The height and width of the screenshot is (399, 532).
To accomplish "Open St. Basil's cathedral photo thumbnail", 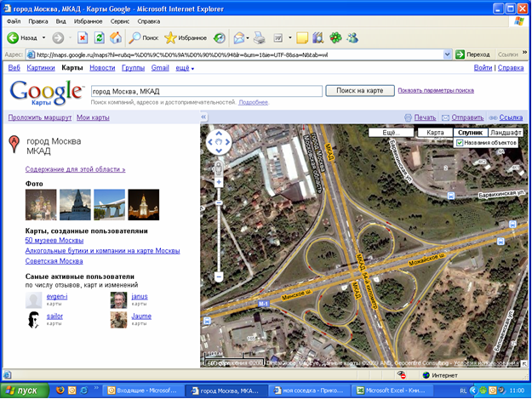I will pyautogui.click(x=41, y=205).
